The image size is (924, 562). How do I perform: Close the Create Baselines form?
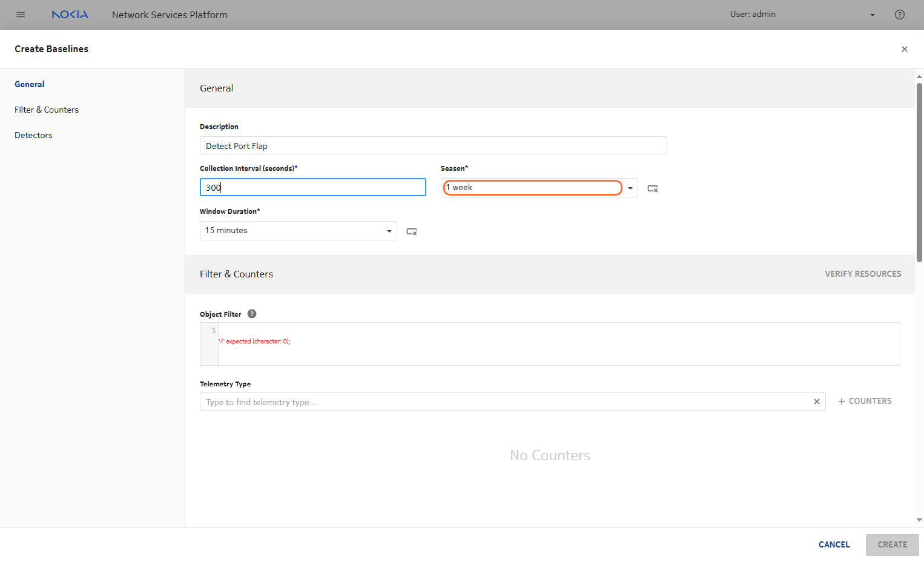(x=904, y=49)
